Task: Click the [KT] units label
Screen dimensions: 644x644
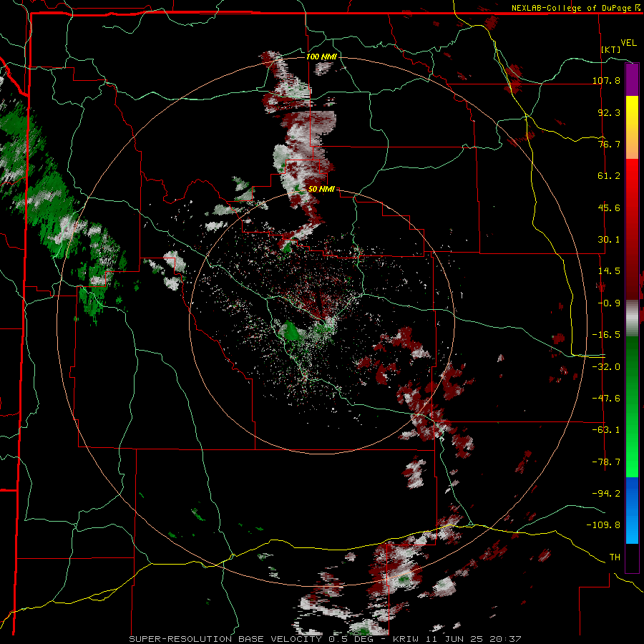Action: click(x=611, y=49)
